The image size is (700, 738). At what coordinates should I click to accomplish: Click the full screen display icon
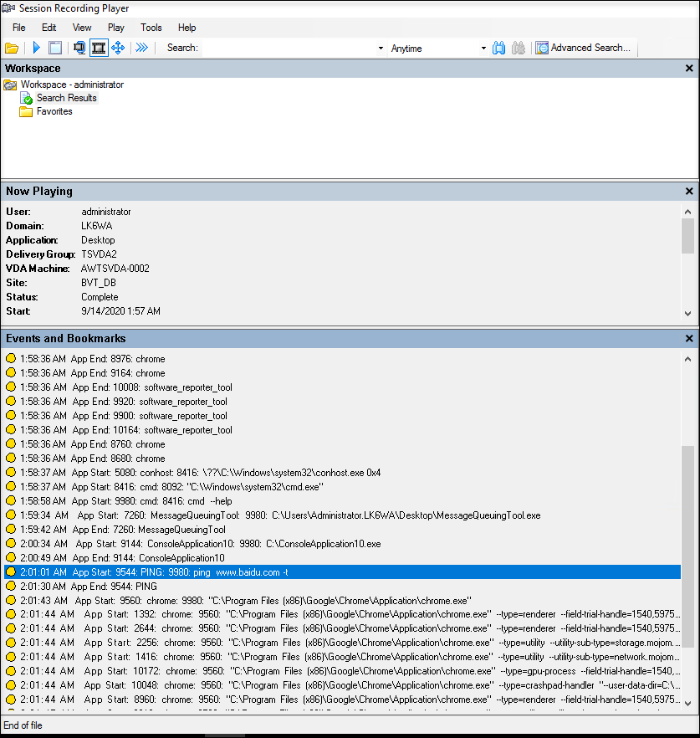pos(79,48)
